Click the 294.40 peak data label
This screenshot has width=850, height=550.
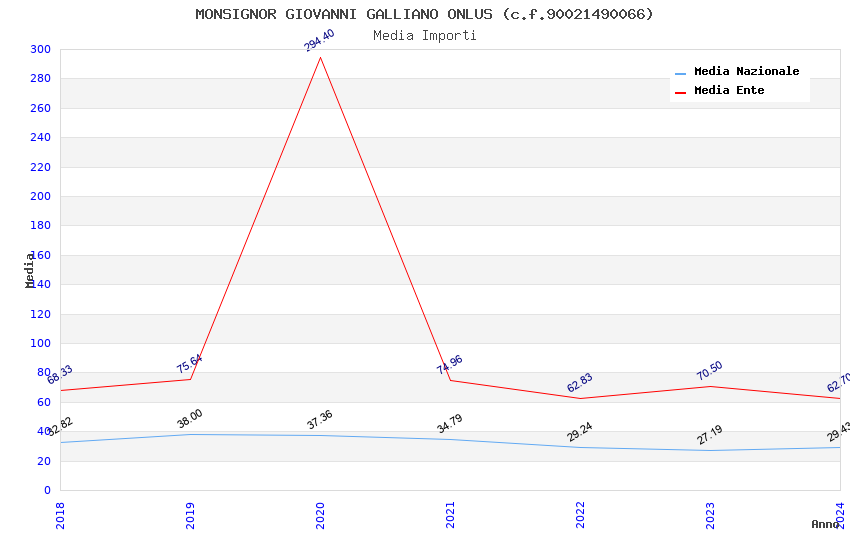coord(319,40)
